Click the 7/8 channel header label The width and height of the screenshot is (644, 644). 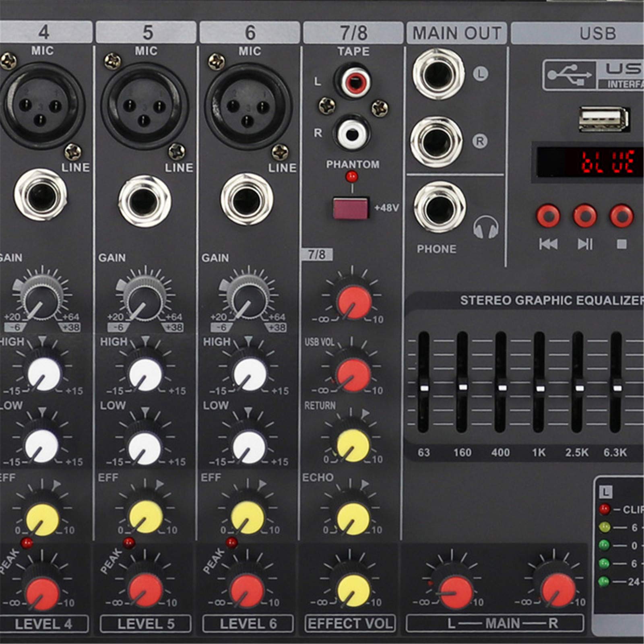353,33
